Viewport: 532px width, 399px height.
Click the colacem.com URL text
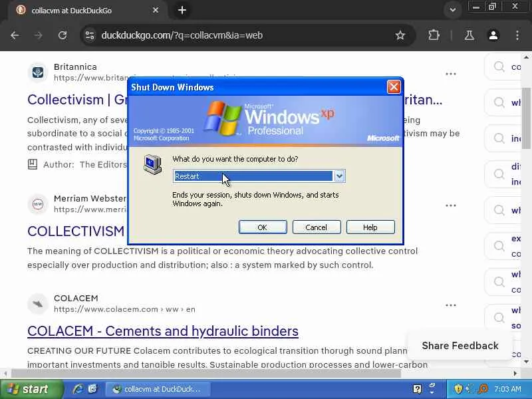point(124,309)
